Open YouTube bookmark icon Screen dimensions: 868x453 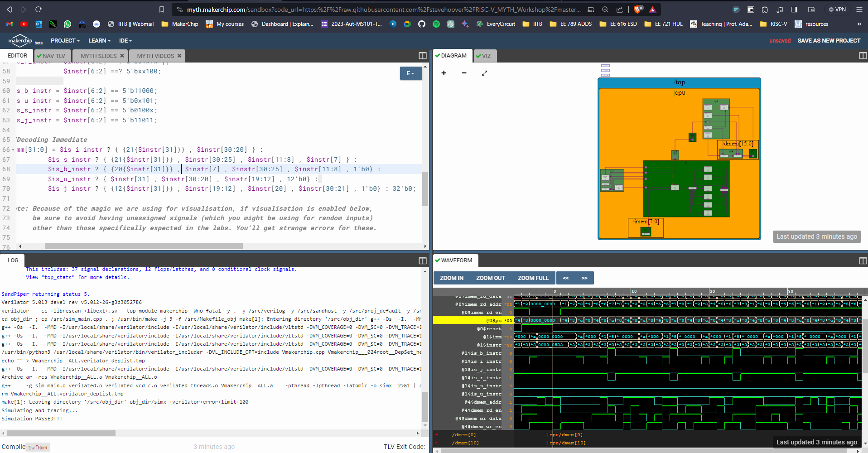tap(24, 24)
